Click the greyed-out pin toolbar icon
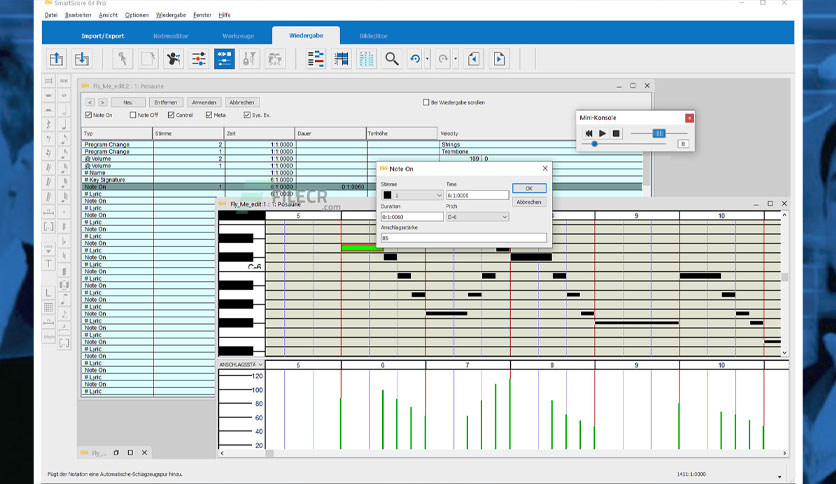 coord(123,59)
